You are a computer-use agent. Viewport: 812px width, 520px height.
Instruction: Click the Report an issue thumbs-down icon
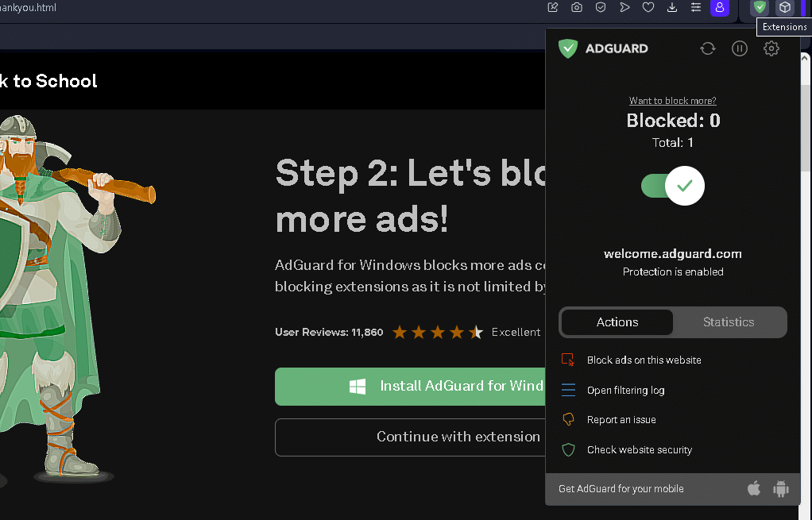point(568,419)
